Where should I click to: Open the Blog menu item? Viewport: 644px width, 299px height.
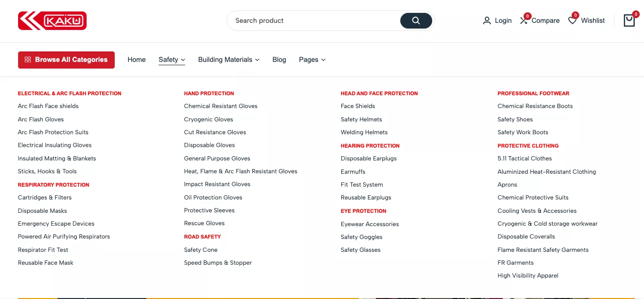(x=279, y=60)
